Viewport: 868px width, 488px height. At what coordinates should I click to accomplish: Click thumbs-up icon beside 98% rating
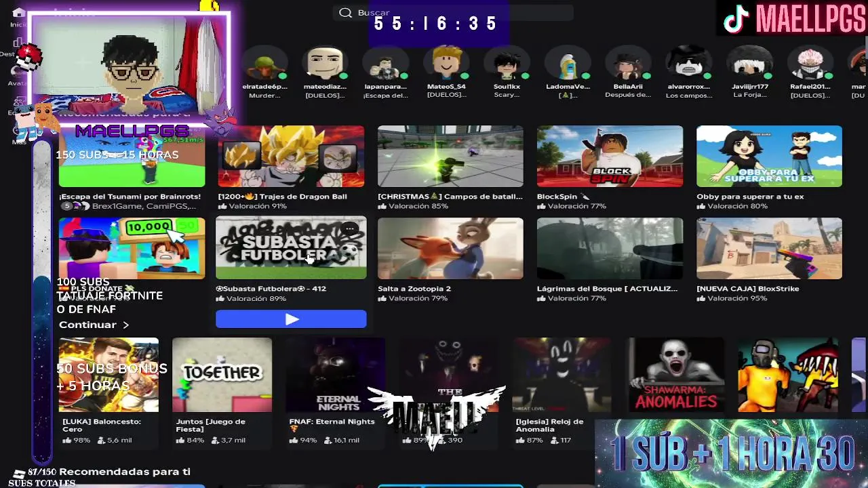pyautogui.click(x=66, y=441)
